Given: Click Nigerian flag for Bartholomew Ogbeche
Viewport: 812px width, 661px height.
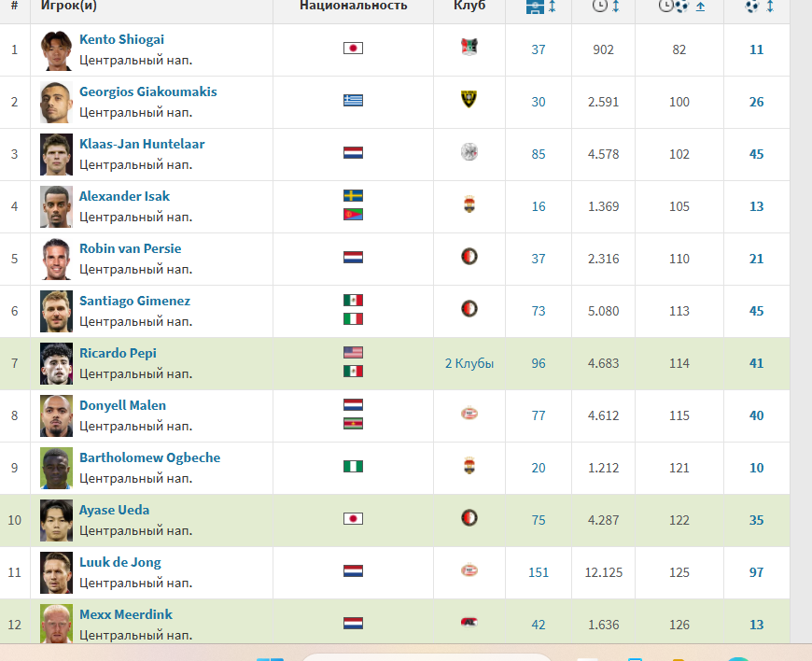Looking at the screenshot, I should (353, 467).
